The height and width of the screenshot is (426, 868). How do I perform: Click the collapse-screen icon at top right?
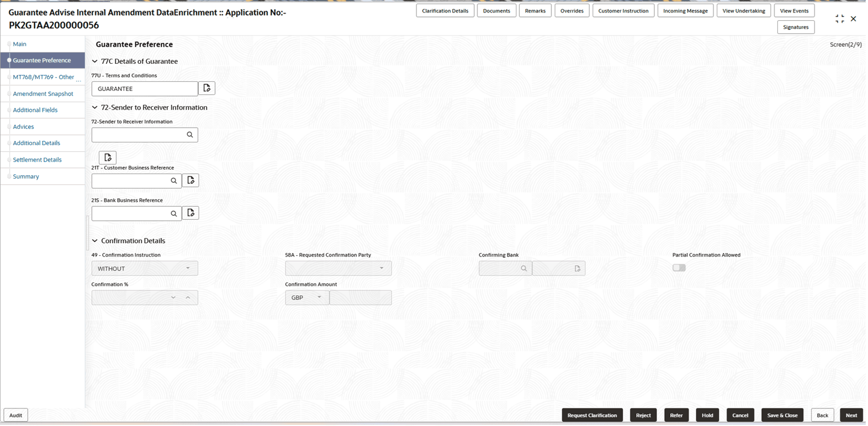click(840, 18)
